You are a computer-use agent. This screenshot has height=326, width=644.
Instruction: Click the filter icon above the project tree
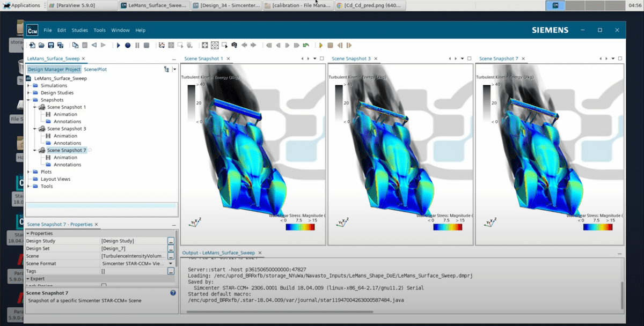pos(167,69)
